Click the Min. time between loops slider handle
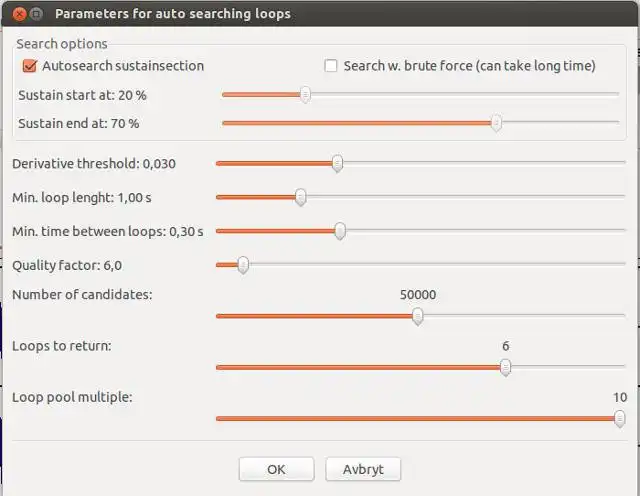This screenshot has height=496, width=640. point(339,231)
